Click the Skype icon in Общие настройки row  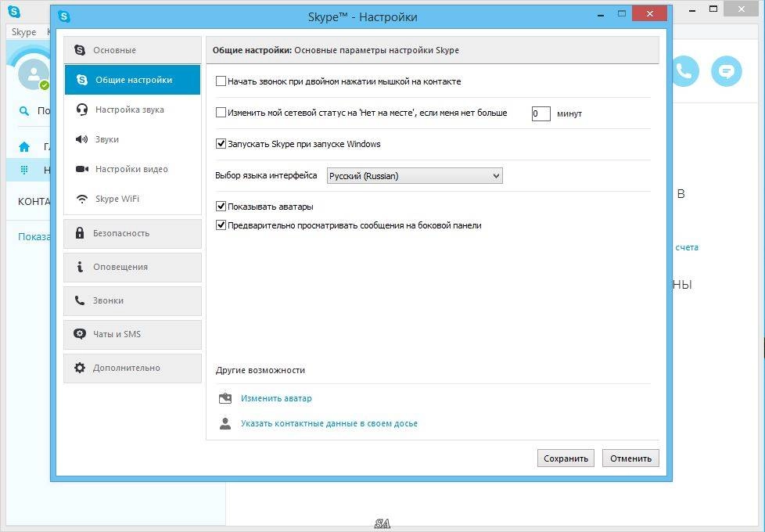(82, 80)
